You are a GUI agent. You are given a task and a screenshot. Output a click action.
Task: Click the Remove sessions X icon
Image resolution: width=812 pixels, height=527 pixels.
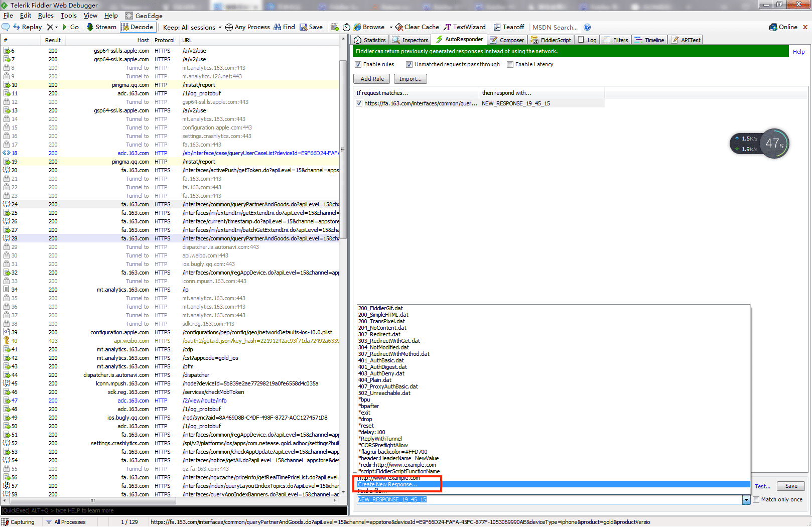pyautogui.click(x=50, y=27)
